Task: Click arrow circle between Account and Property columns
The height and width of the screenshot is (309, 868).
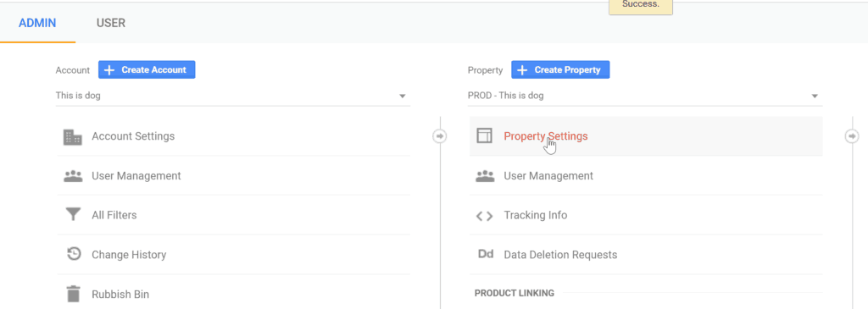Action: coord(440,135)
